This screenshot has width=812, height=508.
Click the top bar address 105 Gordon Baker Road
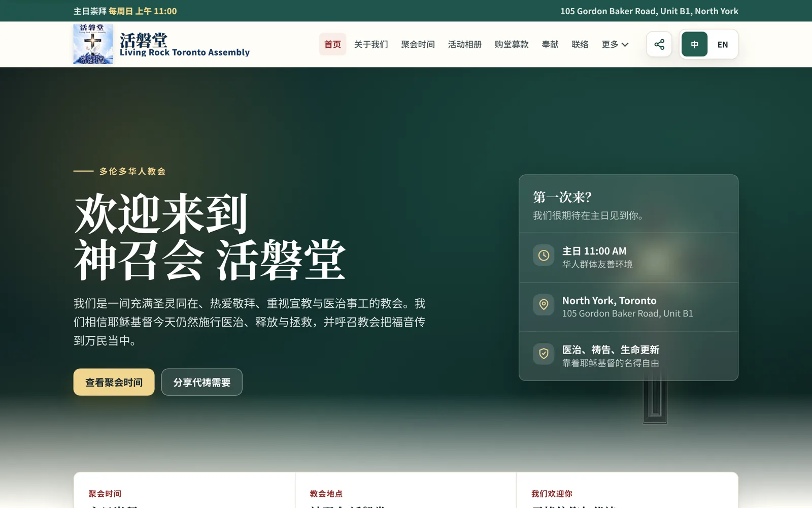click(649, 11)
